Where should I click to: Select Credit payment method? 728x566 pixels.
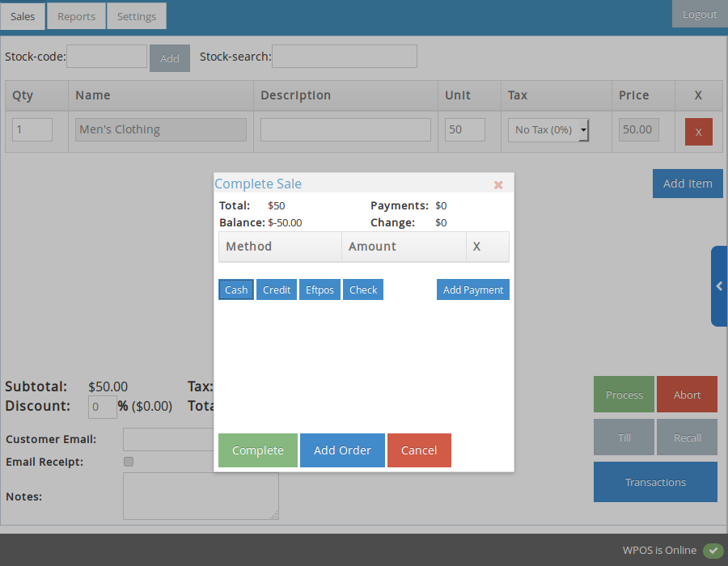277,289
